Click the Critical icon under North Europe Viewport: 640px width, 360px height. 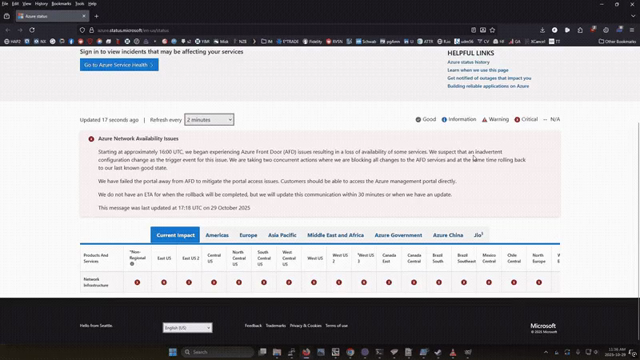point(539,282)
